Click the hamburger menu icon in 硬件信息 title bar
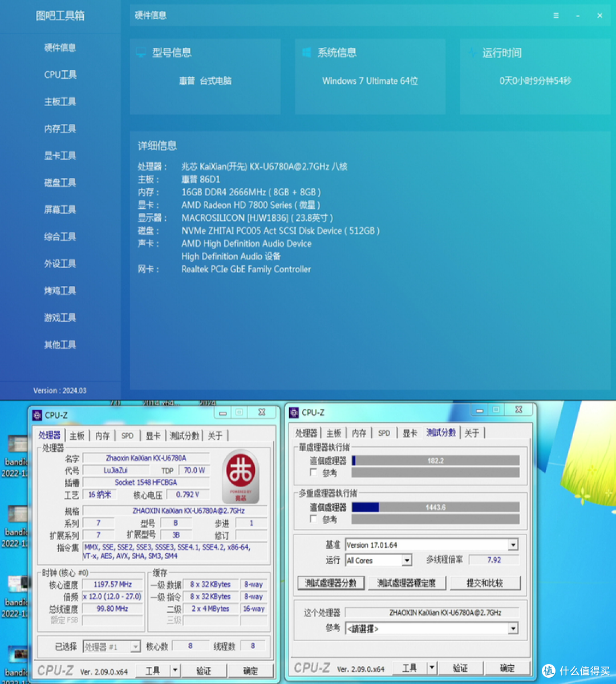The image size is (616, 684). click(556, 15)
